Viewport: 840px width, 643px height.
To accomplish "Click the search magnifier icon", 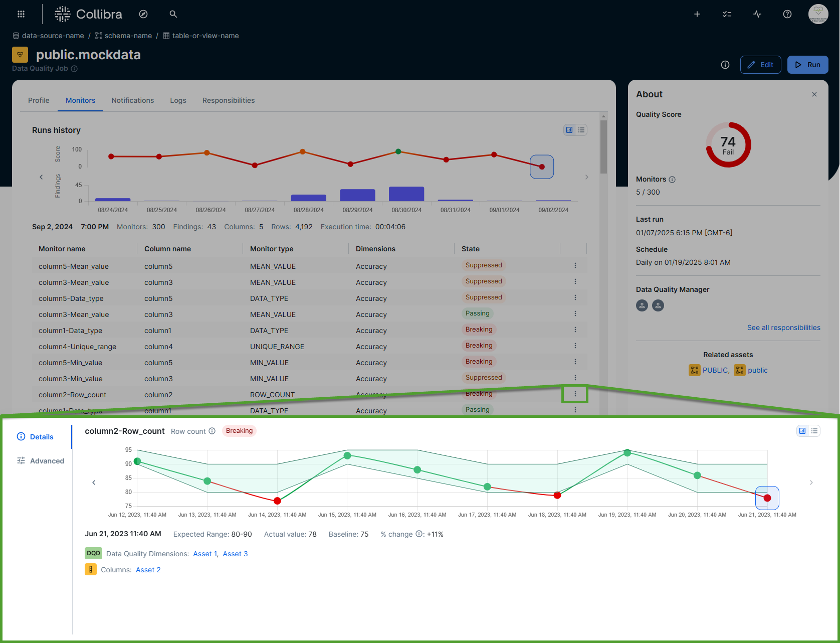I will [173, 14].
